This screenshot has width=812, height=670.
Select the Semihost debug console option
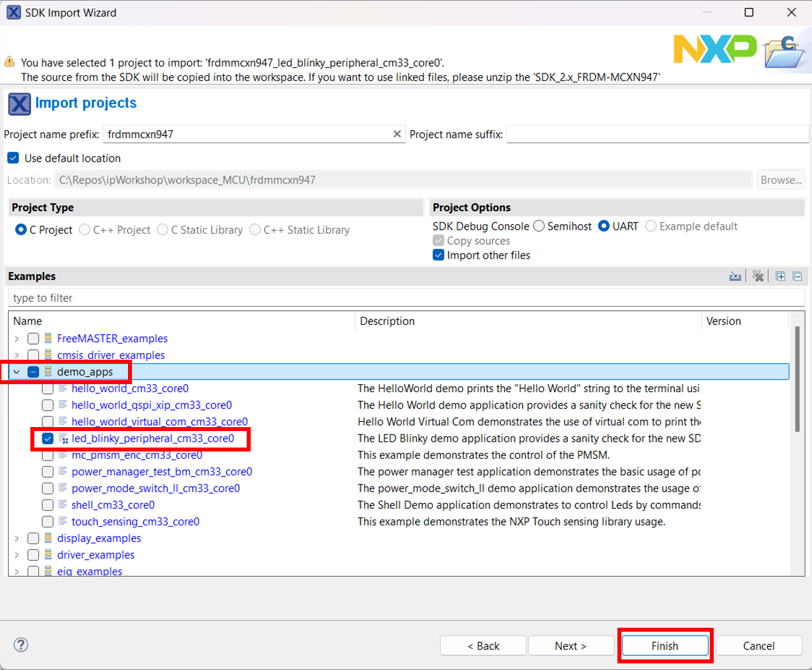(x=539, y=226)
